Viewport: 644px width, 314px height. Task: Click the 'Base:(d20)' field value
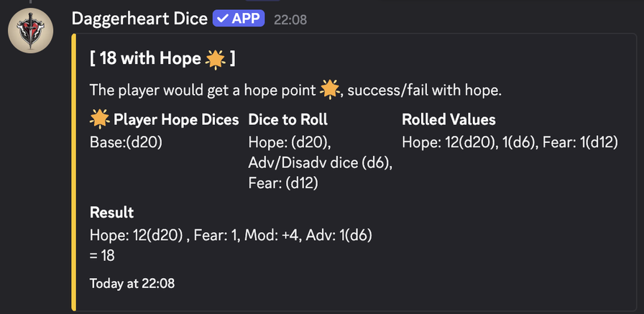pyautogui.click(x=126, y=142)
